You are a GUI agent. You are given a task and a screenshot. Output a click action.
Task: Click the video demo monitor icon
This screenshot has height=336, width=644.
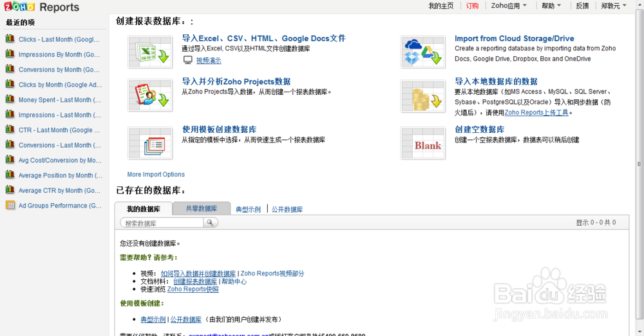187,61
